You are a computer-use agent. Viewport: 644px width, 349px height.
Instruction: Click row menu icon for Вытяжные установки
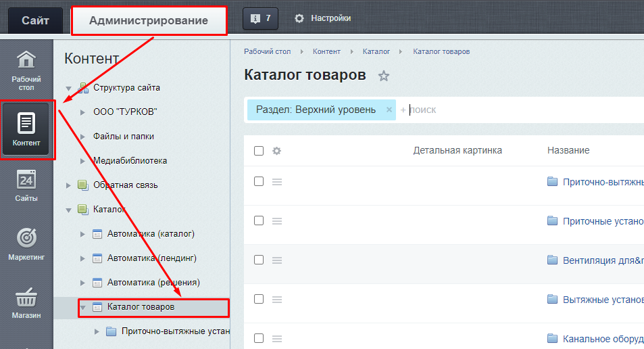277,299
